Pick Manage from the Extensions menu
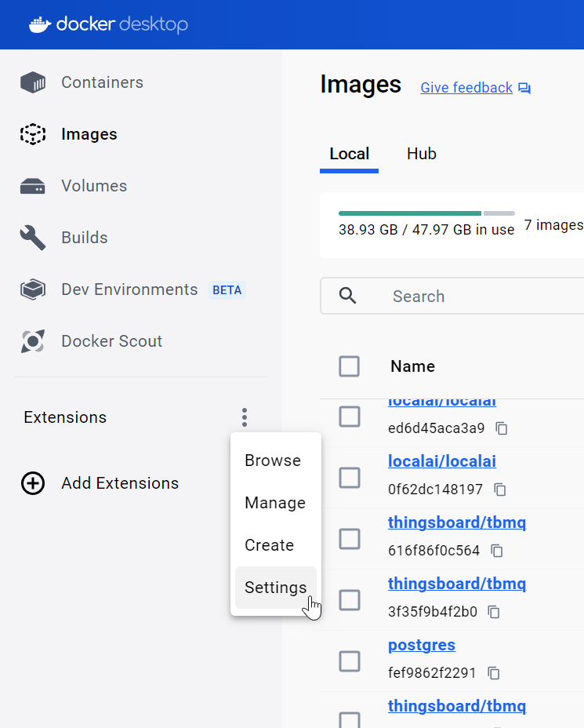Viewport: 584px width, 728px height. click(x=275, y=503)
